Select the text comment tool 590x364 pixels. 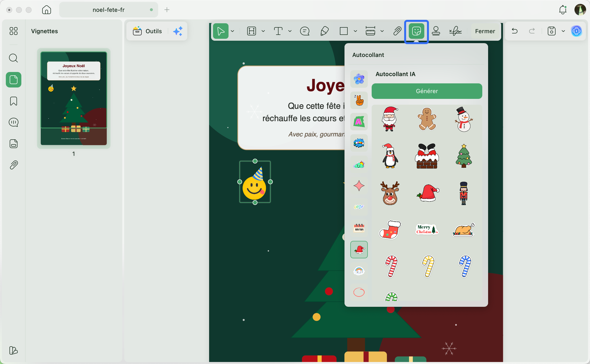(x=278, y=31)
